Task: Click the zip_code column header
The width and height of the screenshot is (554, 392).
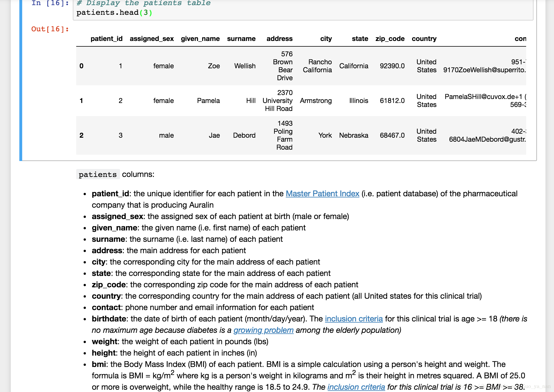Action: point(390,39)
